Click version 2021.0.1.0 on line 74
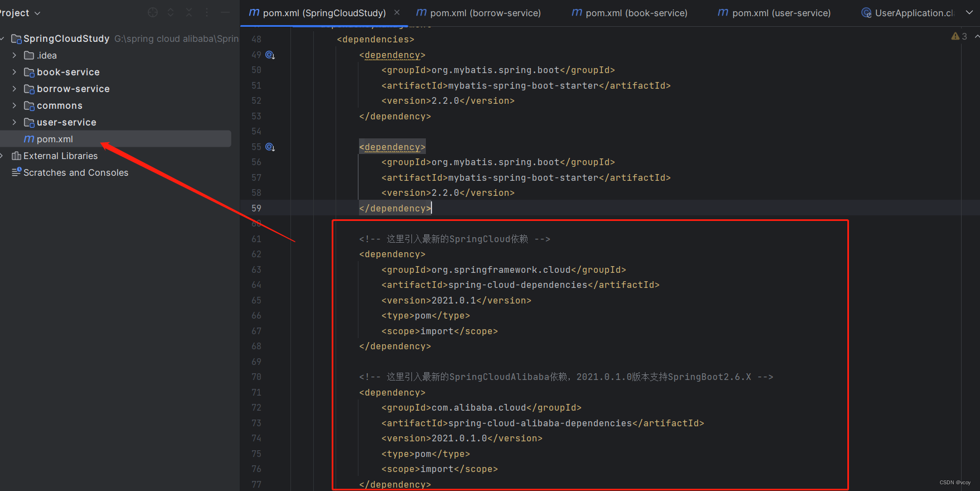 click(x=459, y=439)
